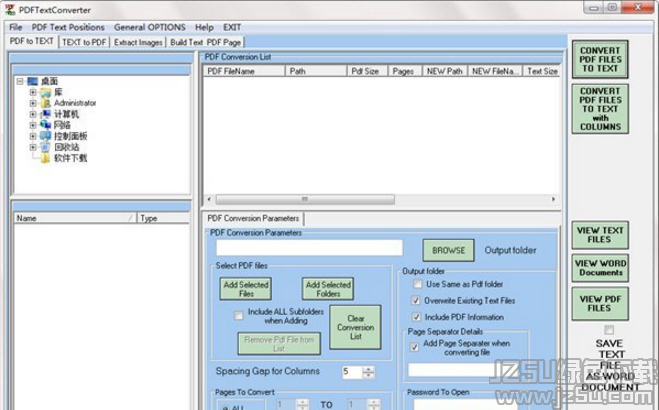The width and height of the screenshot is (659, 410).
Task: Click the BROWSE output folder button
Action: [x=448, y=250]
